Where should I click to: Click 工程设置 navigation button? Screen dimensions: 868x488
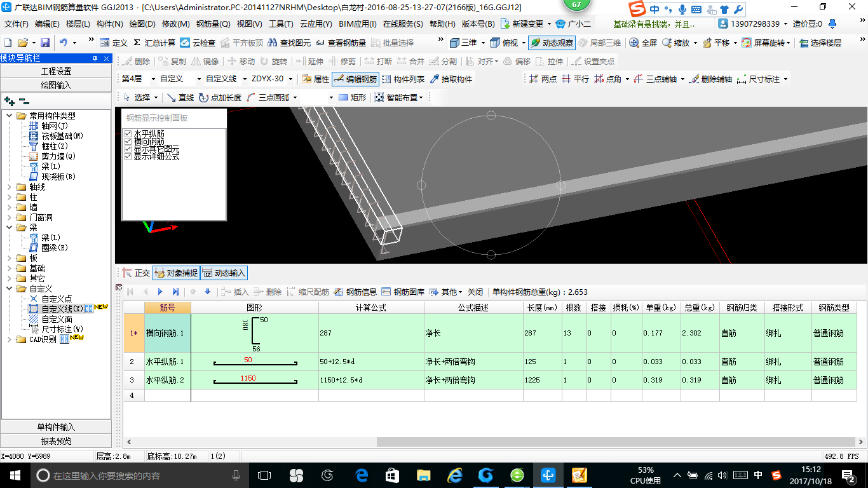(56, 71)
